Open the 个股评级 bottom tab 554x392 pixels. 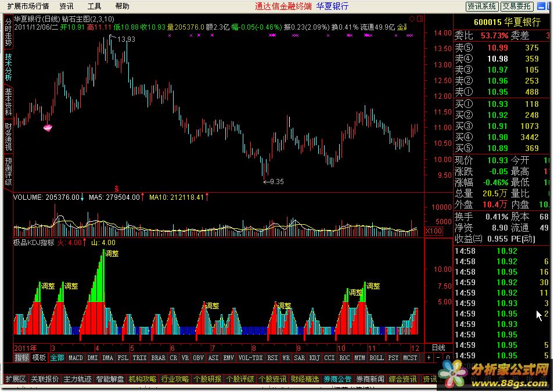[240, 379]
